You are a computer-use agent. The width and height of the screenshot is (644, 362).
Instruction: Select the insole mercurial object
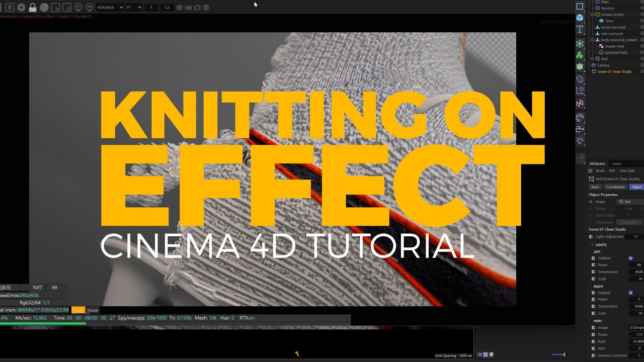pyautogui.click(x=613, y=27)
